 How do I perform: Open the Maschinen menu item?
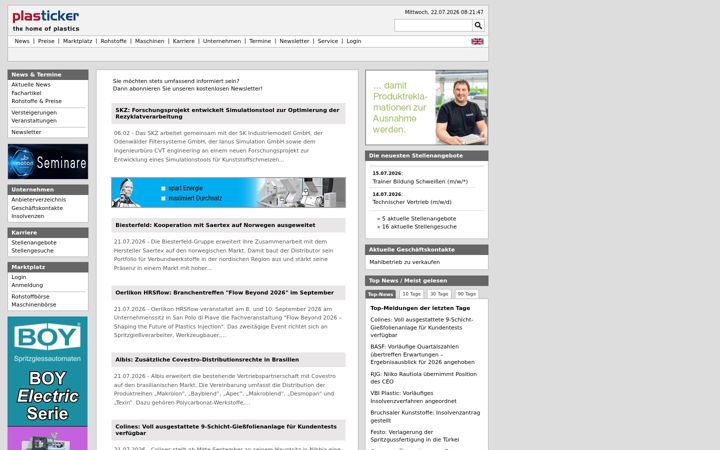point(149,41)
